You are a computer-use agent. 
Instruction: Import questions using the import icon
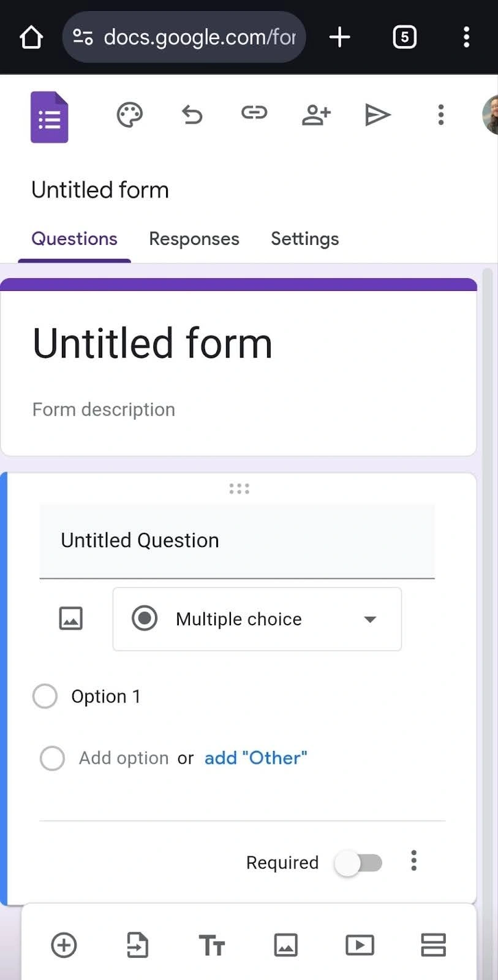[138, 945]
